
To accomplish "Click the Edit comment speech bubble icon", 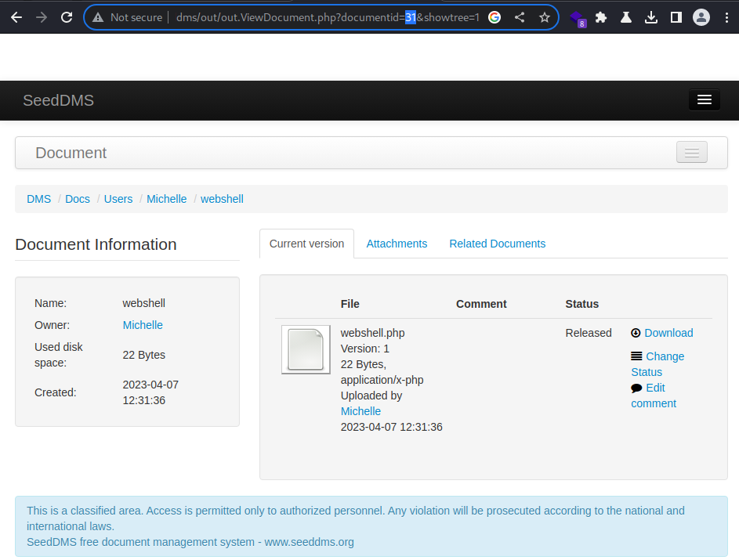I will pyautogui.click(x=636, y=388).
